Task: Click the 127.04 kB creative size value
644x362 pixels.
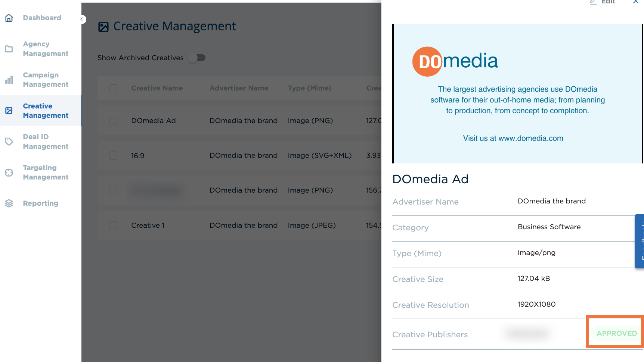Action: [x=534, y=279]
